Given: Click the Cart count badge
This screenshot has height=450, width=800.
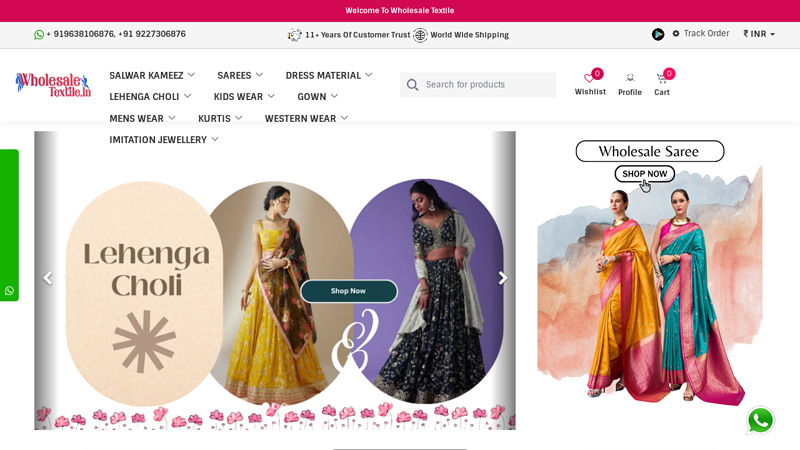Looking at the screenshot, I should tap(669, 73).
